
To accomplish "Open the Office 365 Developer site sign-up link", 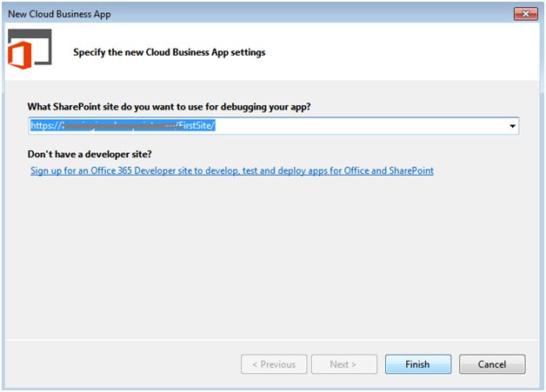I will pyautogui.click(x=232, y=170).
